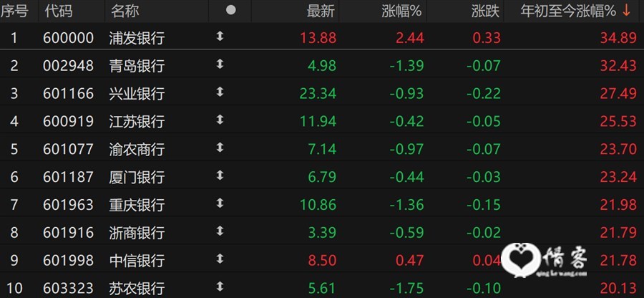Click year-to-date gain 20.13
Viewport: 644px width, 298px height.
[618, 288]
